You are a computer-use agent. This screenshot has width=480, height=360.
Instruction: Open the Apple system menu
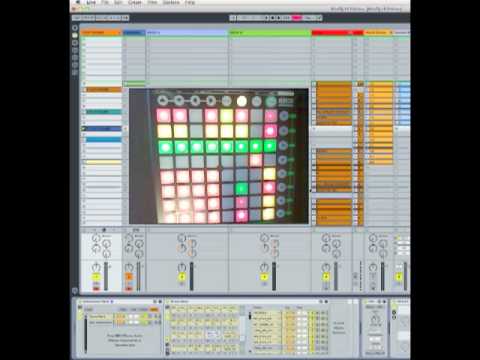[x=79, y=2]
